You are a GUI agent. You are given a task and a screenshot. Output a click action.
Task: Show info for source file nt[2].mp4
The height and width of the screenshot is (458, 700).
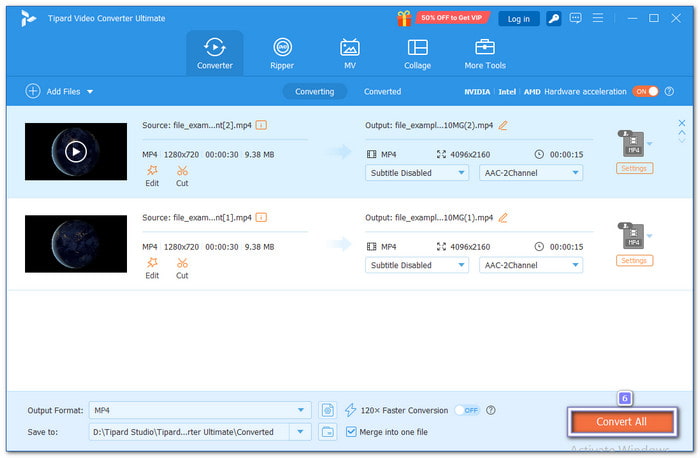point(261,125)
